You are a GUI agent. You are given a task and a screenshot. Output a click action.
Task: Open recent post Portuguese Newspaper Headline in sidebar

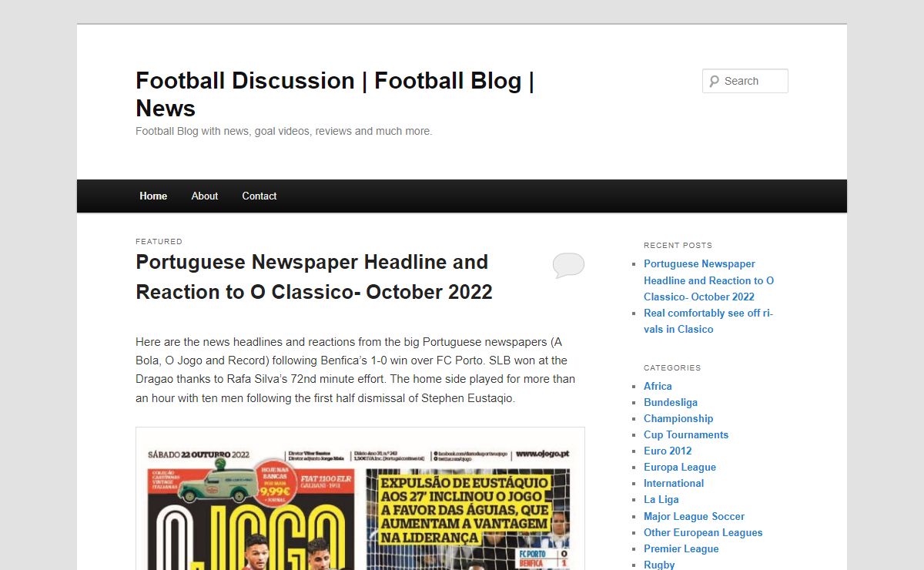pyautogui.click(x=708, y=280)
